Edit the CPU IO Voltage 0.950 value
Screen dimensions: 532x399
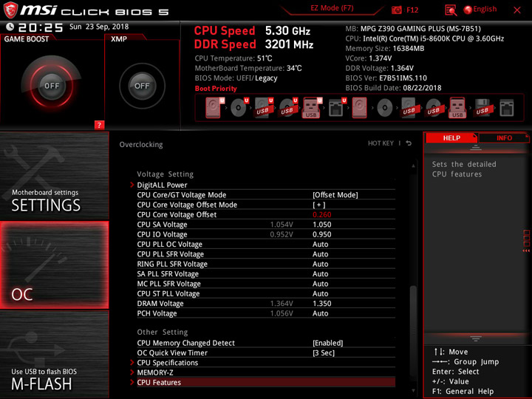(321, 234)
